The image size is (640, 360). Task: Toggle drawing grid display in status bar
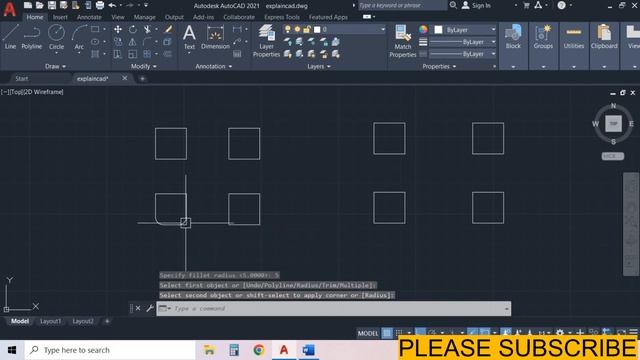387,333
